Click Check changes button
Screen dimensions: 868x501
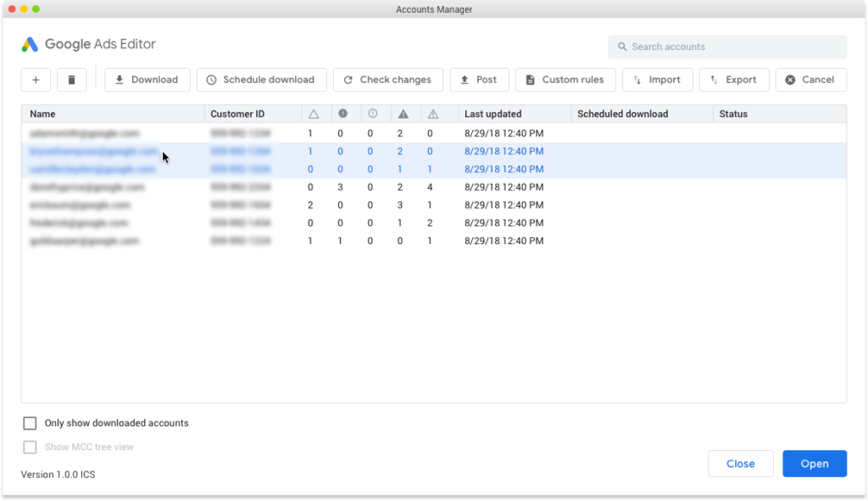(x=388, y=80)
